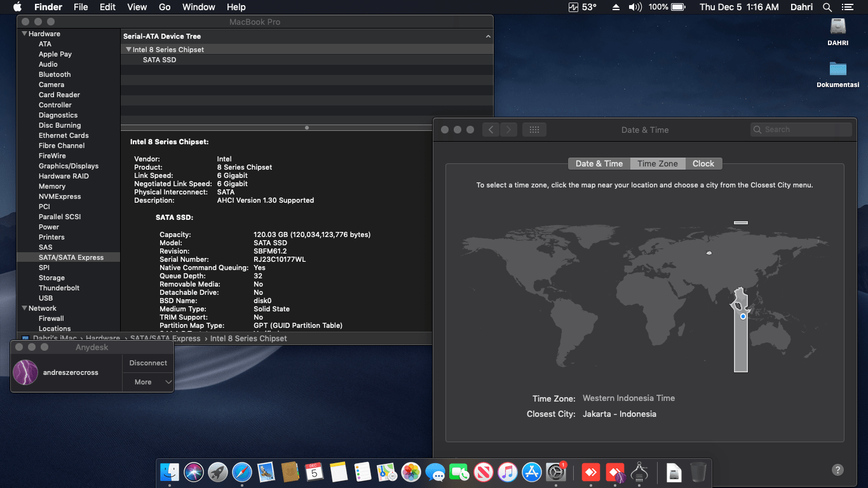Open iTunes music note icon in Dock
Image resolution: width=868 pixels, height=488 pixels.
pos(508,472)
